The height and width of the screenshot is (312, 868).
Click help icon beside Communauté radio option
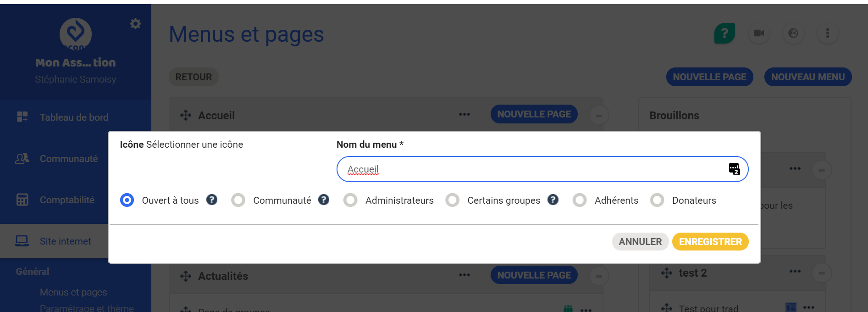click(324, 200)
